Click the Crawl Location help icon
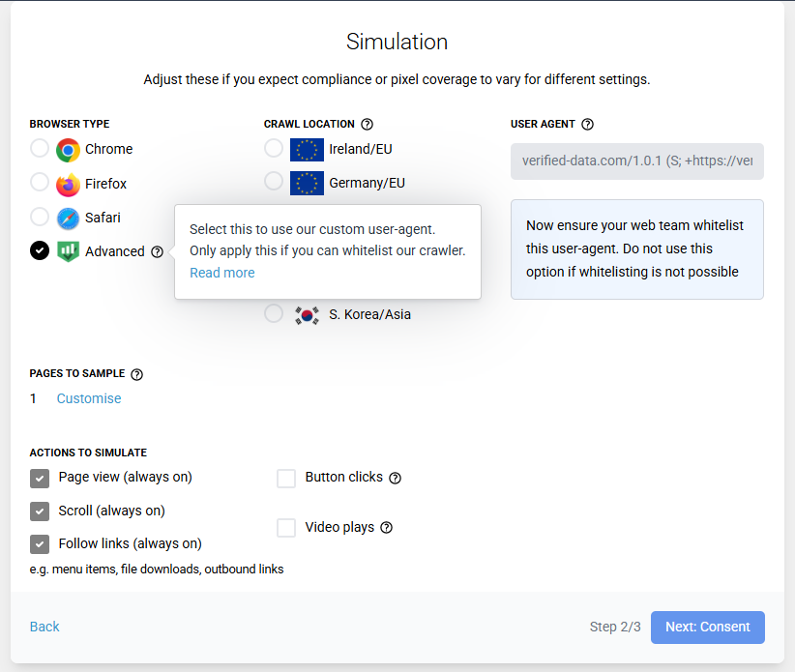 (x=367, y=124)
